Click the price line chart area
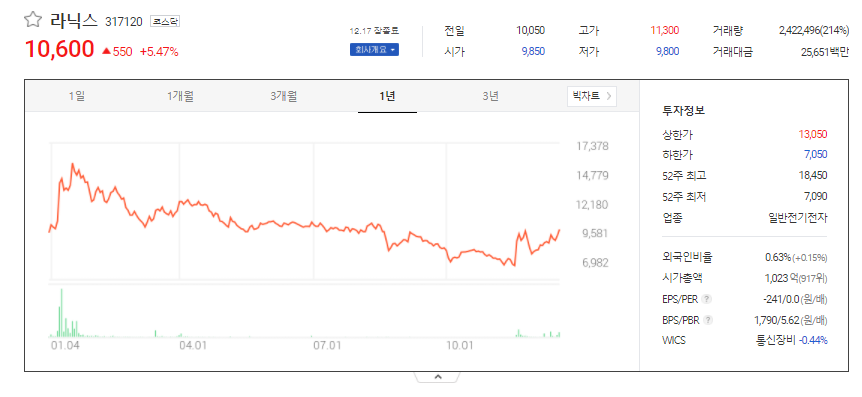The image size is (862, 397). [304, 212]
